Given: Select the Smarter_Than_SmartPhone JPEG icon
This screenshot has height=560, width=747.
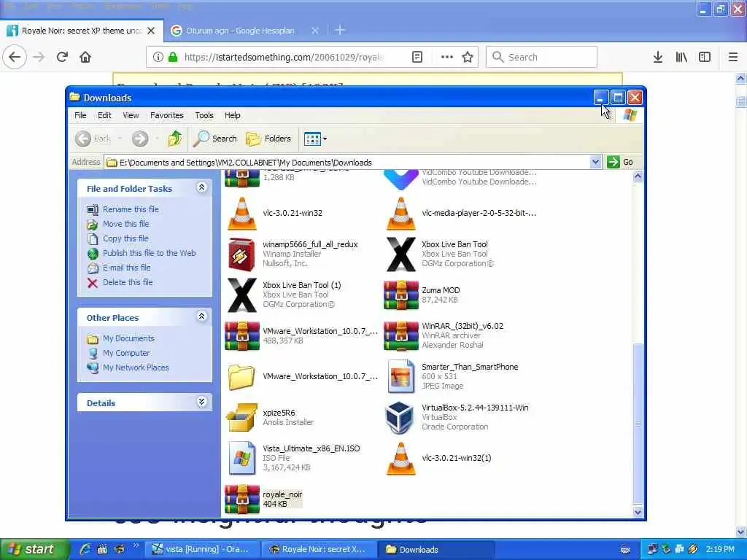Looking at the screenshot, I should click(x=400, y=376).
